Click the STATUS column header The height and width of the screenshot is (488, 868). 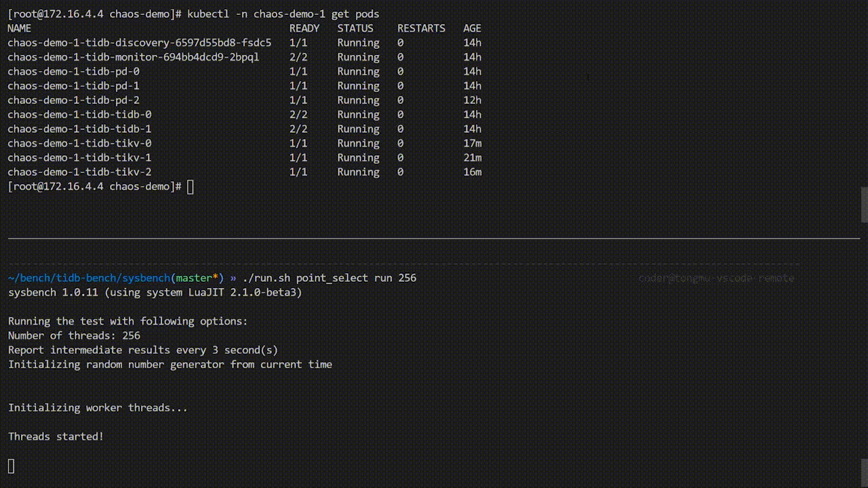pyautogui.click(x=355, y=28)
